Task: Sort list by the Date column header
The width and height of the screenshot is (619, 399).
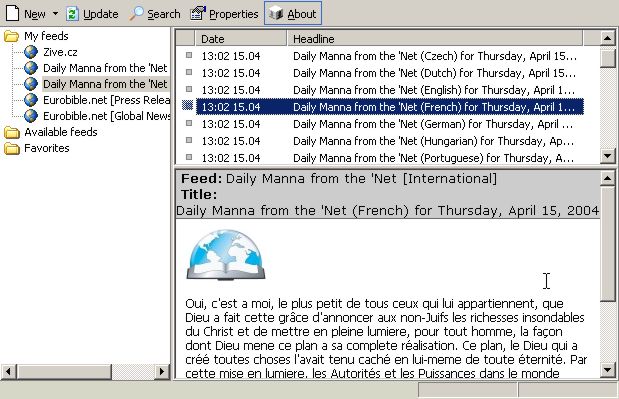Action: click(241, 39)
